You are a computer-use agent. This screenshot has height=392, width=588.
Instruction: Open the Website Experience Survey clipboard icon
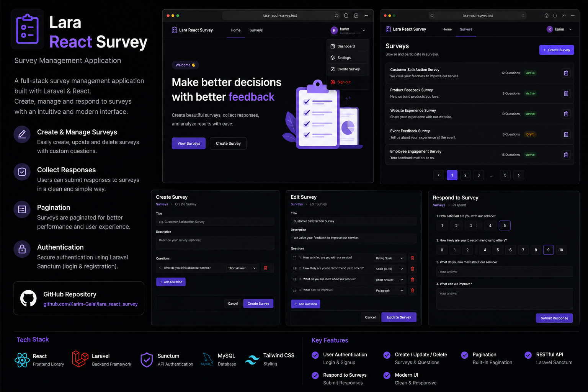(x=566, y=114)
